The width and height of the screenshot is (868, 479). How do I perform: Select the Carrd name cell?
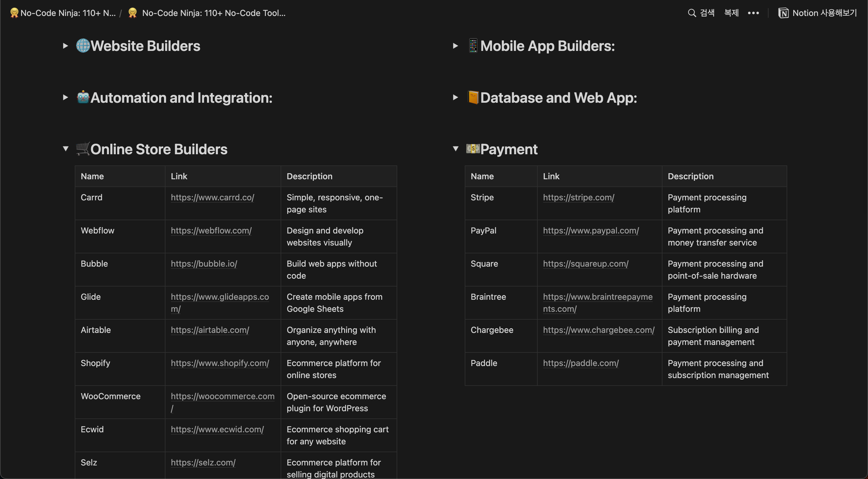(120, 203)
